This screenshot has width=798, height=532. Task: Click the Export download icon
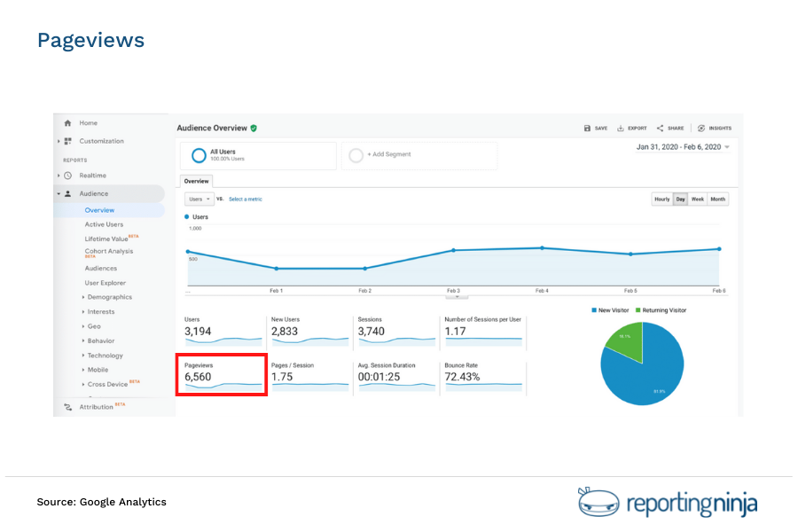tap(621, 128)
